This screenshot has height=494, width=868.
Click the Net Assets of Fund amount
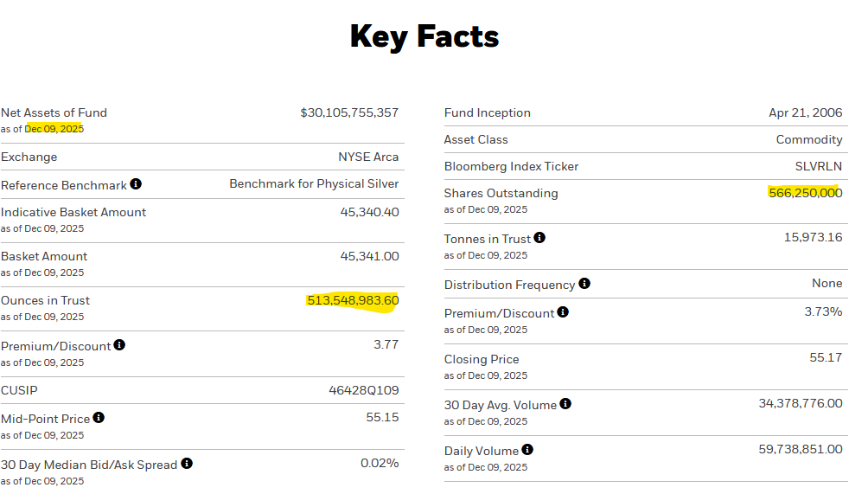tap(349, 112)
